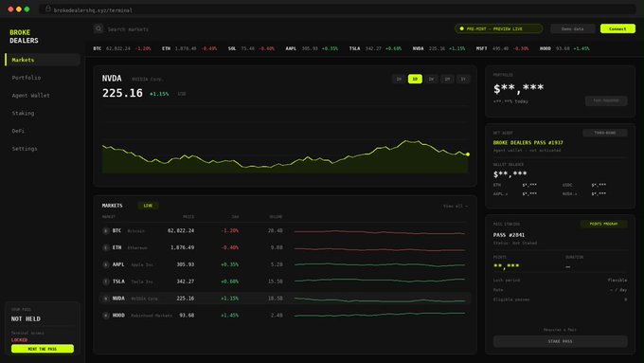644x363 pixels.
Task: Click BTC in the top ticker strip
Action: 122,48
